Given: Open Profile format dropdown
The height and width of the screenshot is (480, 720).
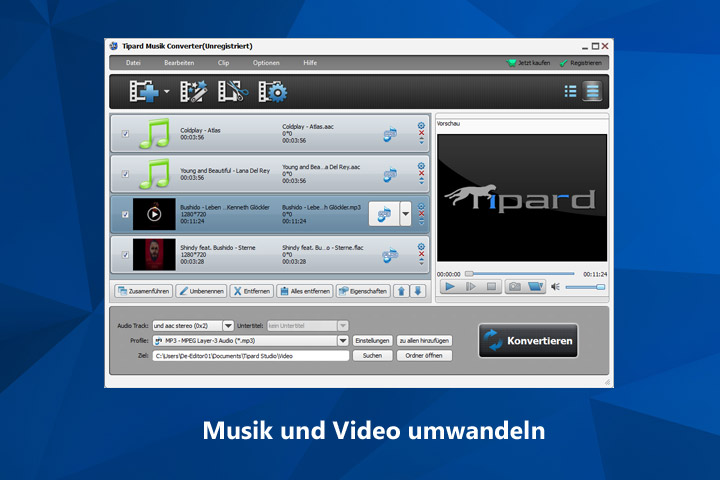Looking at the screenshot, I should click(343, 341).
